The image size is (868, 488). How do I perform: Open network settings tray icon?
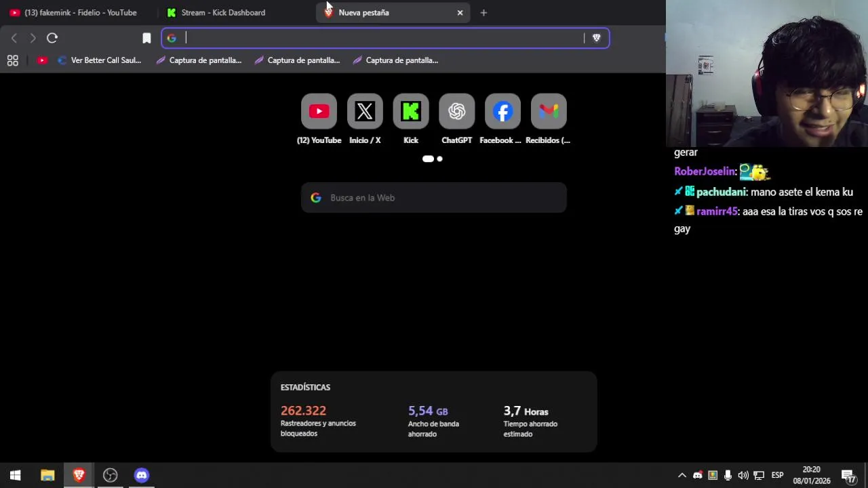(759, 475)
